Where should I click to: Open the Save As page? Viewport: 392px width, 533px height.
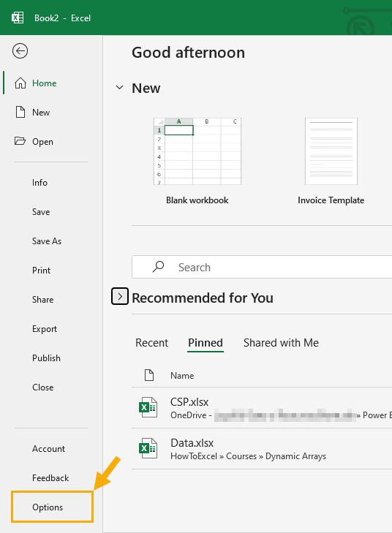click(x=47, y=241)
